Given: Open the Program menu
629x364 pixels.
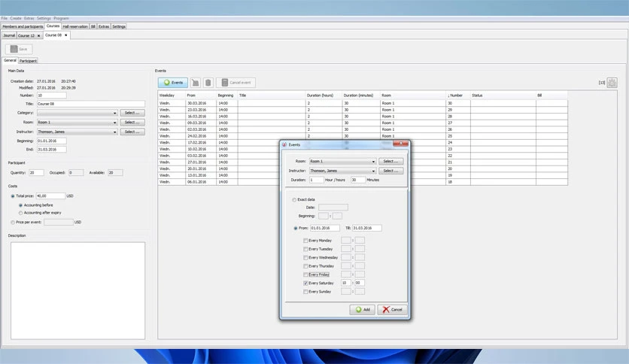Looking at the screenshot, I should point(61,19).
